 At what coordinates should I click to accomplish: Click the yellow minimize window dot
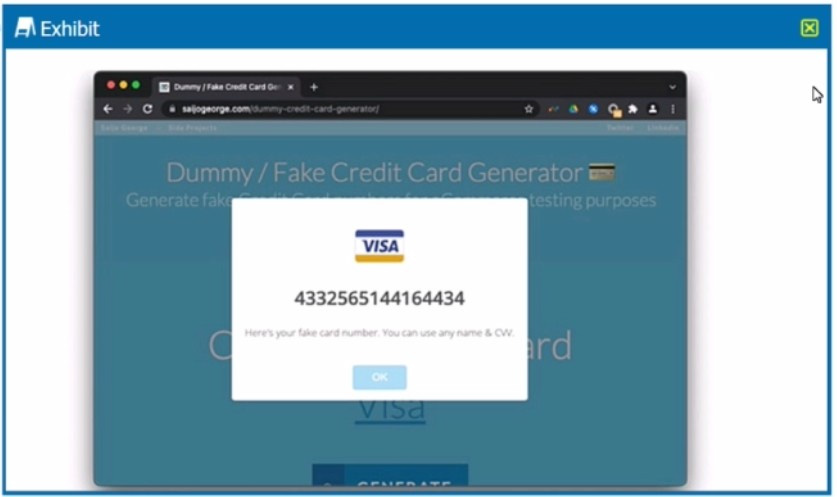click(123, 85)
